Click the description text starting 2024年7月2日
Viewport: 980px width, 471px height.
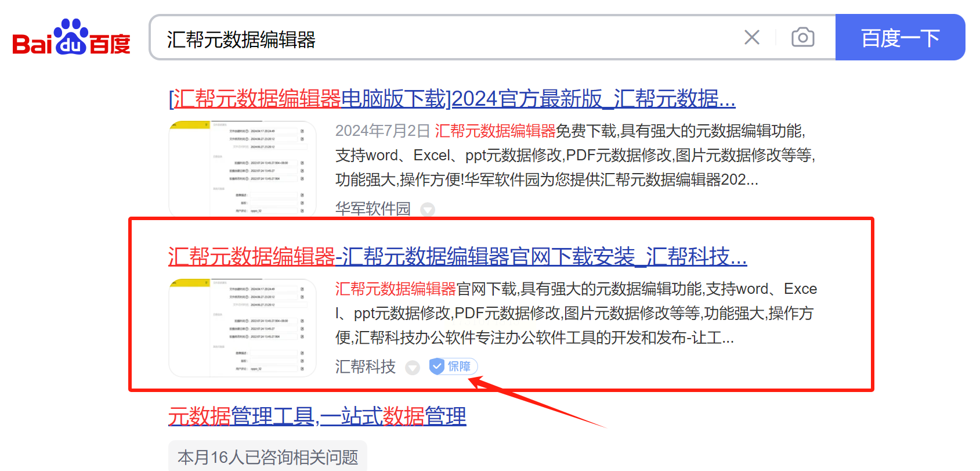(576, 155)
